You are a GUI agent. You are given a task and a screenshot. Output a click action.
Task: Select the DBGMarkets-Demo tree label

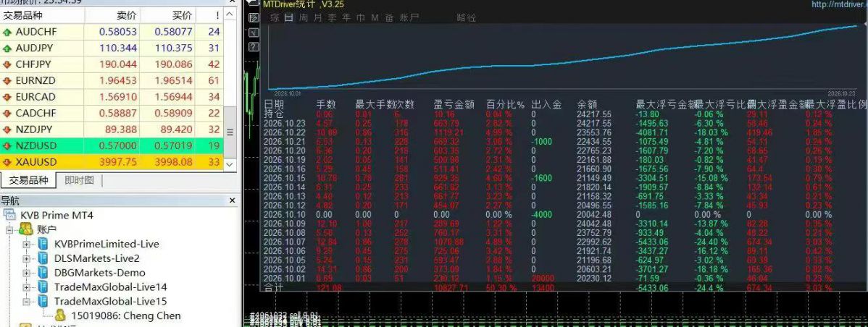(x=100, y=273)
